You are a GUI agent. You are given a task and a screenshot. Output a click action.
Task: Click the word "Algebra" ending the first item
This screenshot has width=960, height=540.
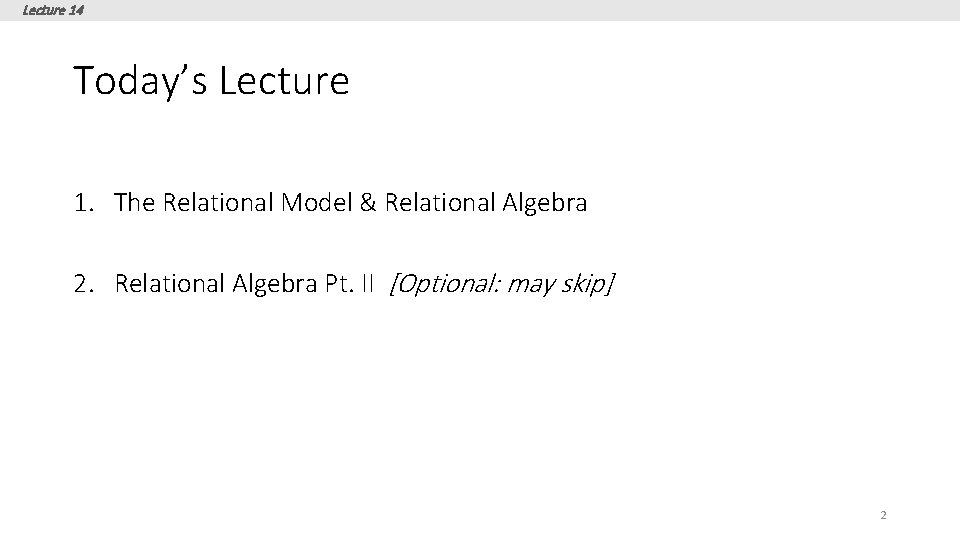click(544, 203)
